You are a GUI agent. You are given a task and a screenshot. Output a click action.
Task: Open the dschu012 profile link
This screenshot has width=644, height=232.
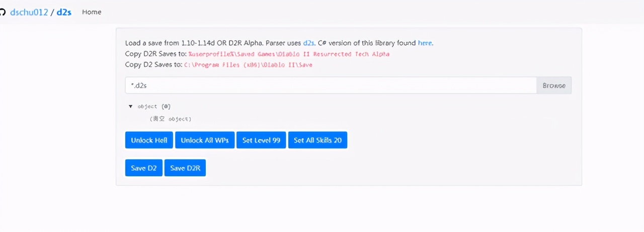(x=29, y=12)
